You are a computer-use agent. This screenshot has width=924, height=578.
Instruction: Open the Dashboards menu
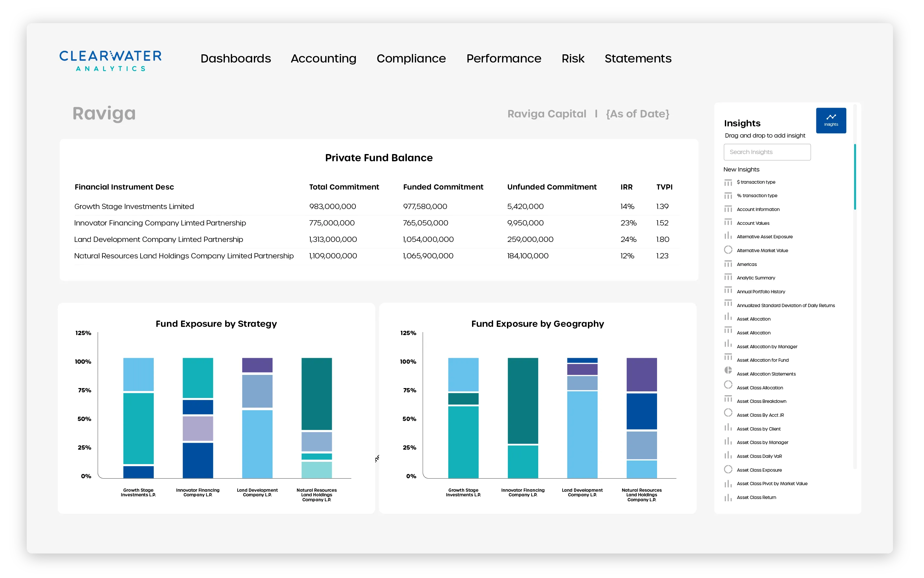[235, 59]
